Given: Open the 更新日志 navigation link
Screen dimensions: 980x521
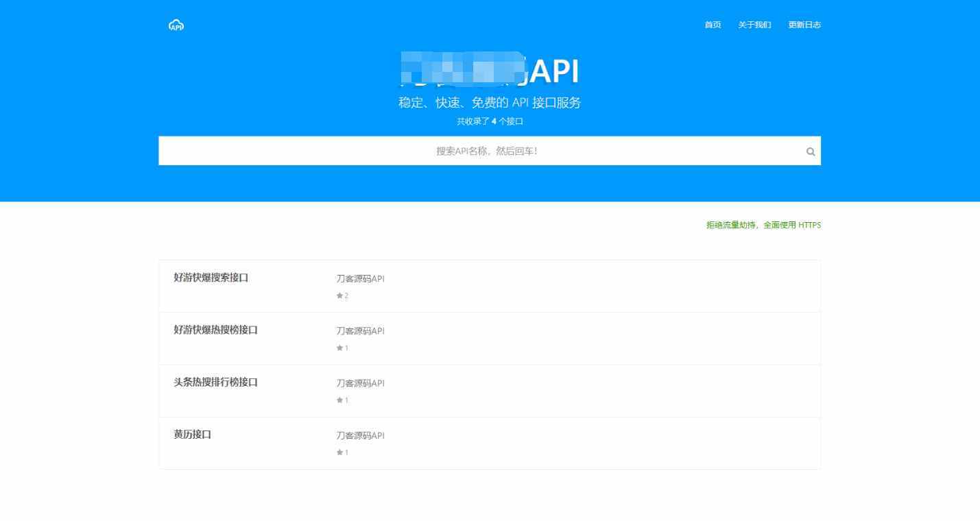Looking at the screenshot, I should click(804, 25).
